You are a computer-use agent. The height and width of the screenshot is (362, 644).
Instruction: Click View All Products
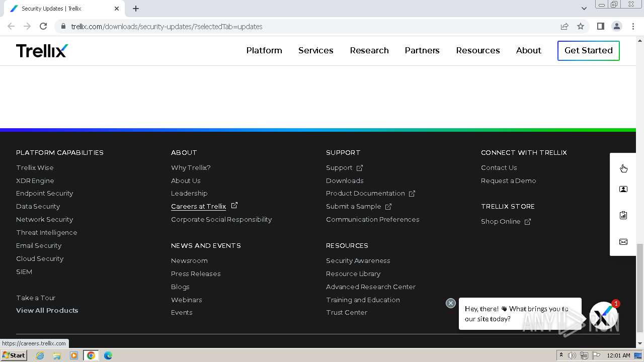point(47,310)
